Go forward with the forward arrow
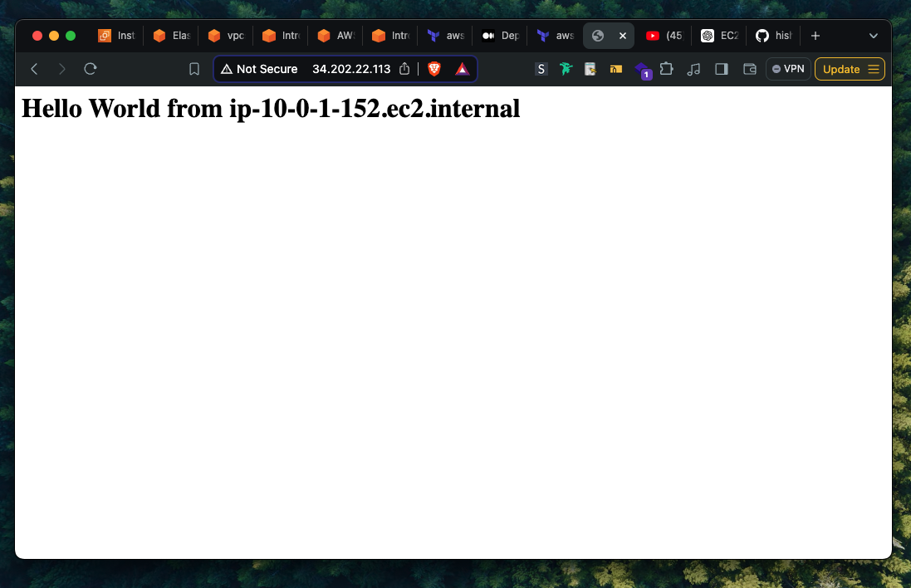The image size is (911, 588). coord(62,69)
